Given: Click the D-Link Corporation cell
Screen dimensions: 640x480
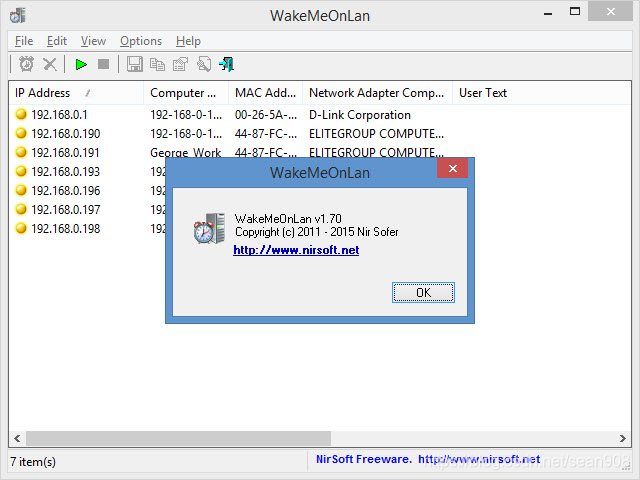Looking at the screenshot, I should point(360,115).
